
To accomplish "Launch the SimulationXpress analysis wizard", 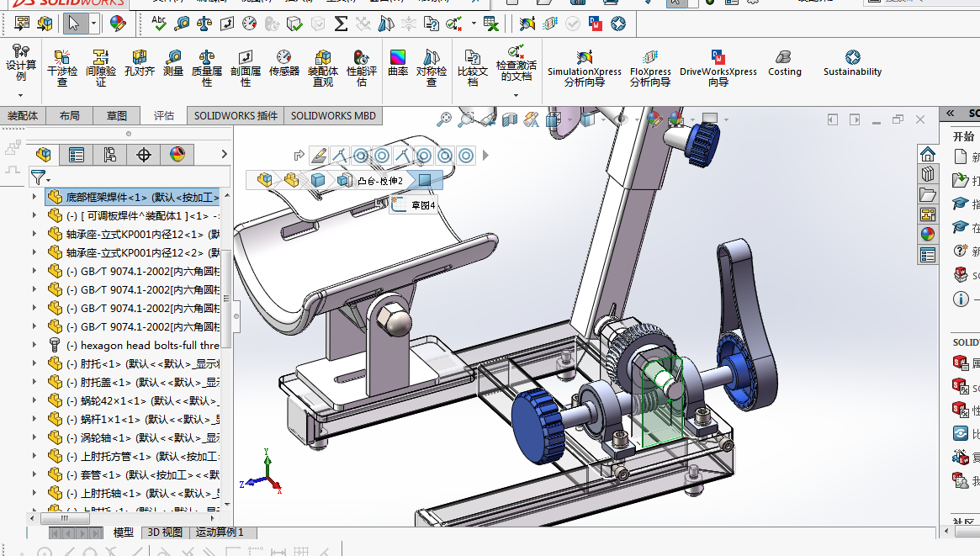I will coord(584,66).
